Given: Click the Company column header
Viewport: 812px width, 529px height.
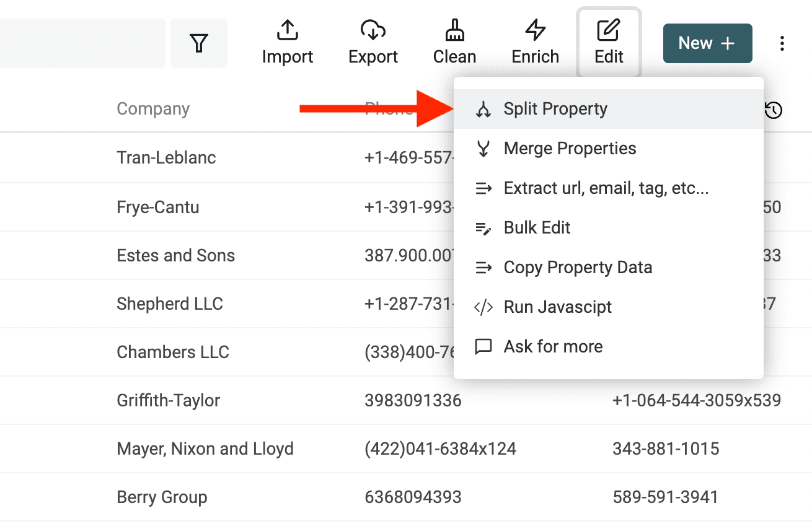Looking at the screenshot, I should pyautogui.click(x=152, y=108).
